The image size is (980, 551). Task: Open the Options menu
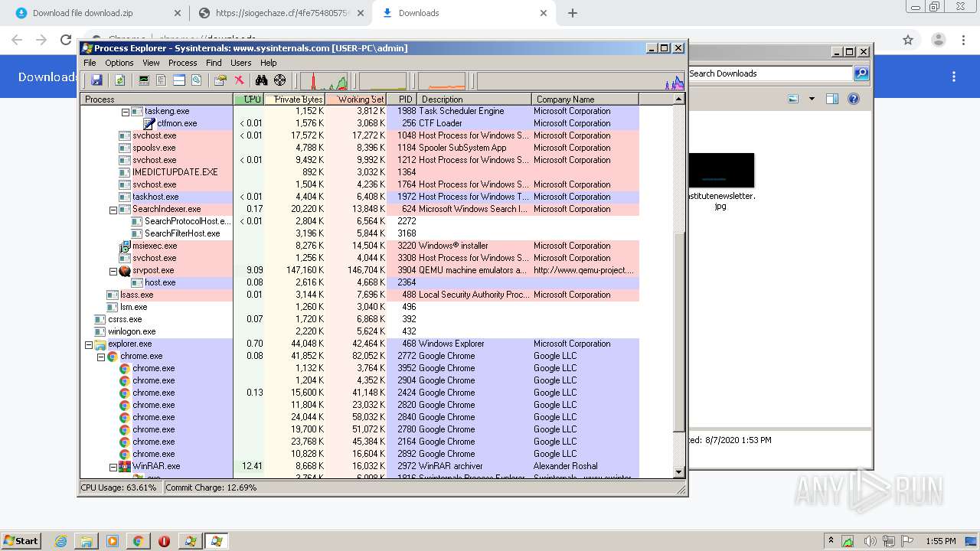[119, 63]
